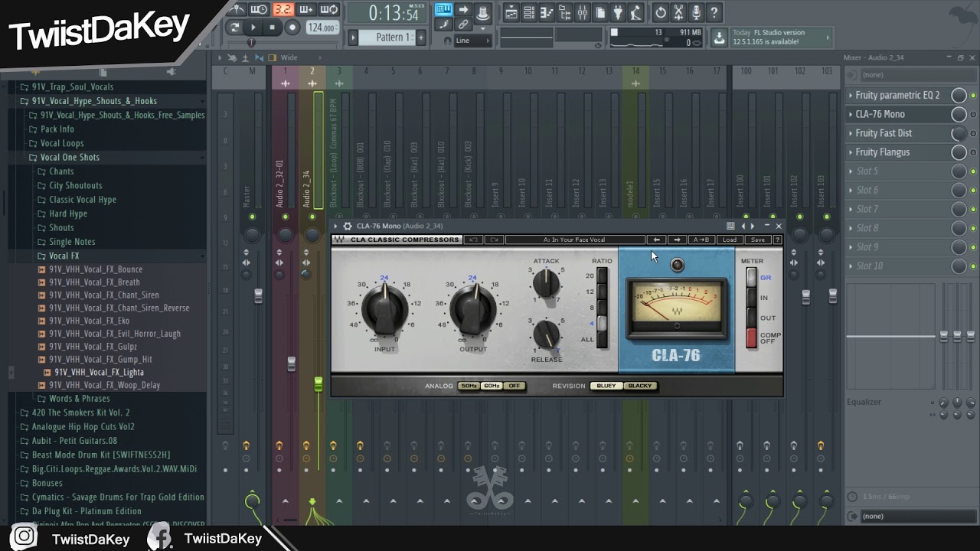The image size is (980, 551).
Task: Collapse the Vocal One Shots folder
Action: pos(70,157)
